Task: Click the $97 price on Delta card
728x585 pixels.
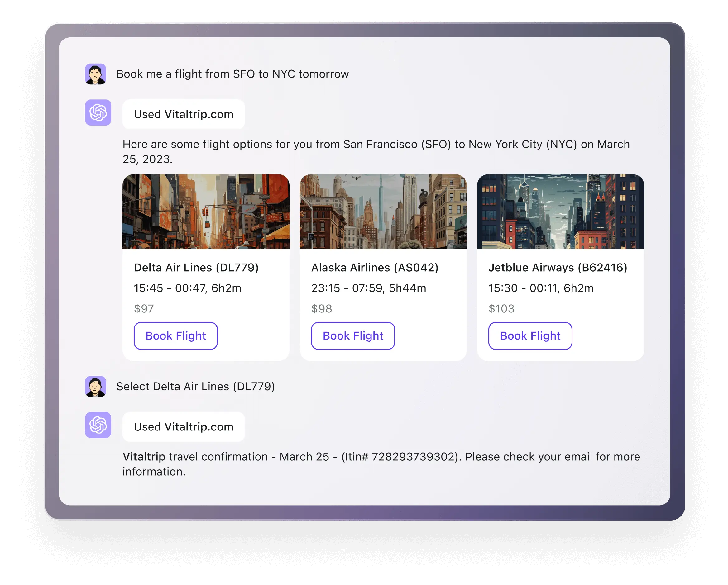Action: [144, 308]
